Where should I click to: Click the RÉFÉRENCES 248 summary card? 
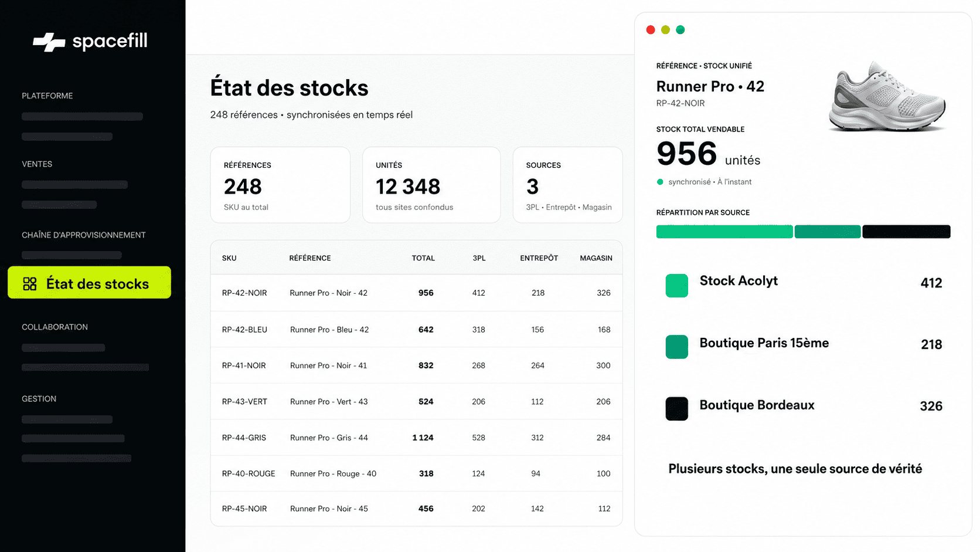280,185
